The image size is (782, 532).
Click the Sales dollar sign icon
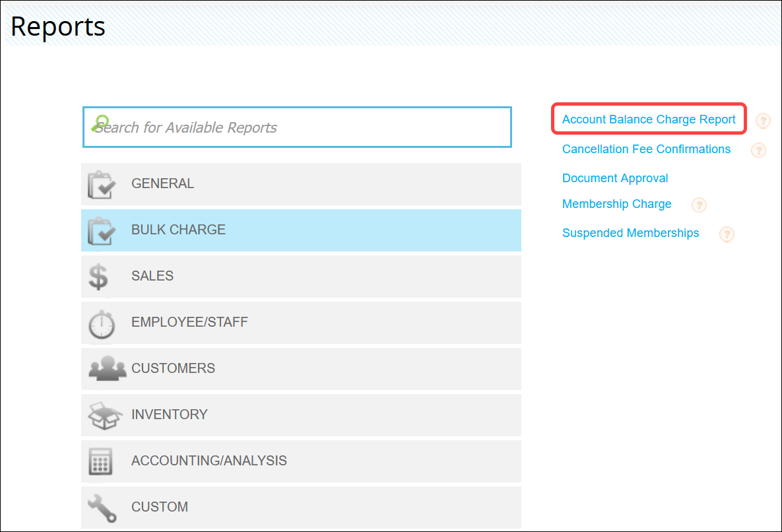[98, 277]
